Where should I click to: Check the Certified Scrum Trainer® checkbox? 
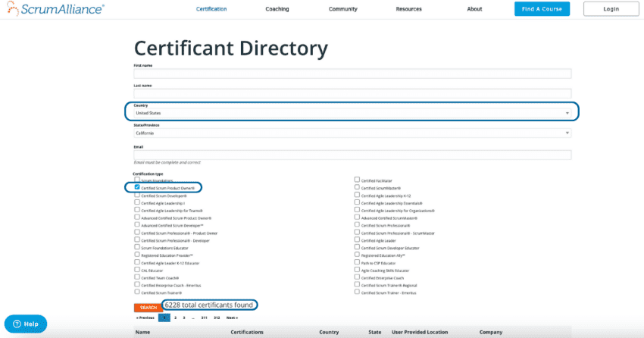pos(137,292)
